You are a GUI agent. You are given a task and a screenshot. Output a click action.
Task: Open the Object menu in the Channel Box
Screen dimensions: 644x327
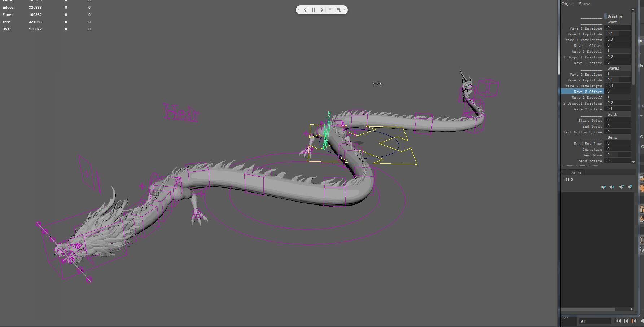(x=568, y=4)
